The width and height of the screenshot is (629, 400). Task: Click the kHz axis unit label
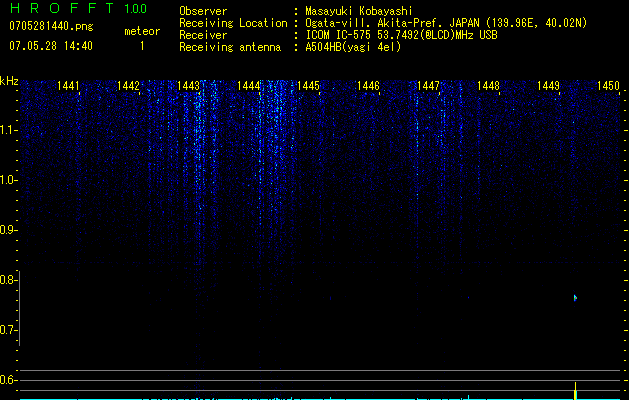9,81
